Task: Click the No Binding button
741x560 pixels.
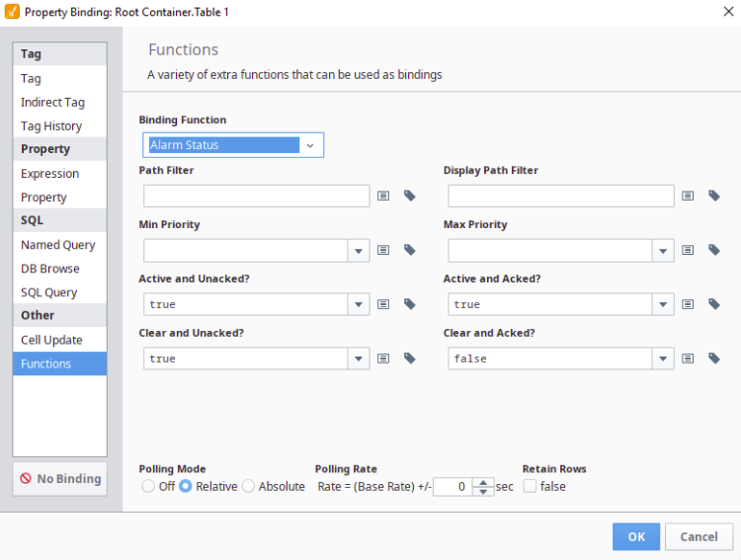Action: tap(59, 479)
